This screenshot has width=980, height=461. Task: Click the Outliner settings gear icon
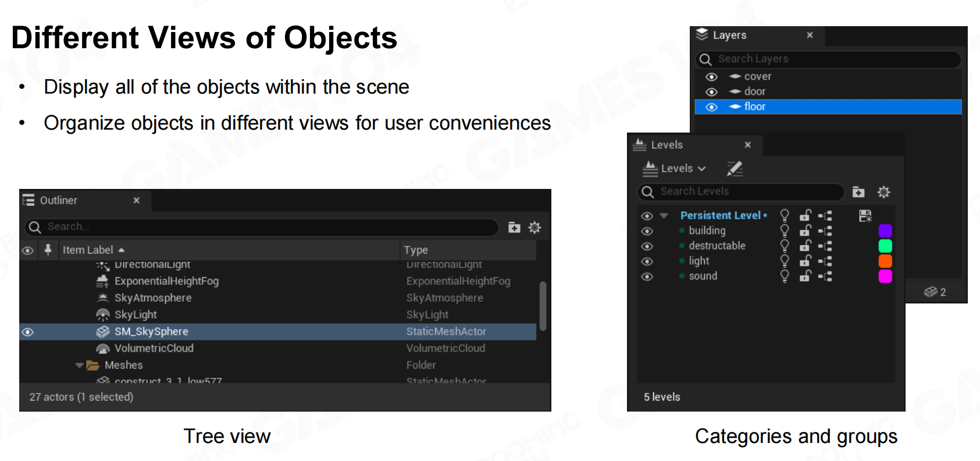[x=534, y=227]
